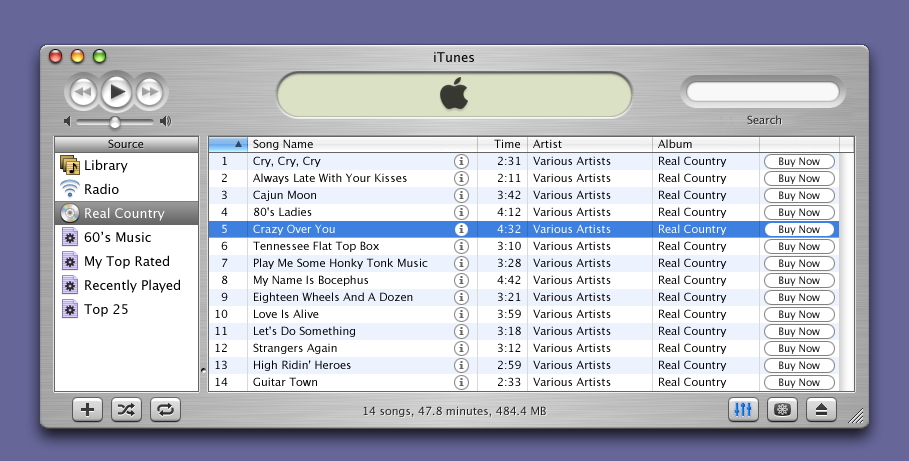Open the 60's Music smart playlist
Viewport: 909px width, 461px height.
pyautogui.click(x=126, y=237)
